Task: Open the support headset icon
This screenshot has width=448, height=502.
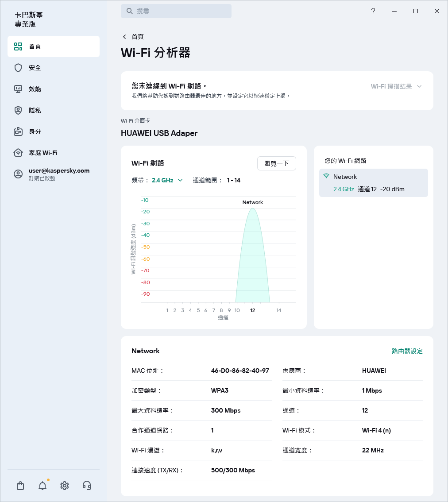Action: point(87,486)
